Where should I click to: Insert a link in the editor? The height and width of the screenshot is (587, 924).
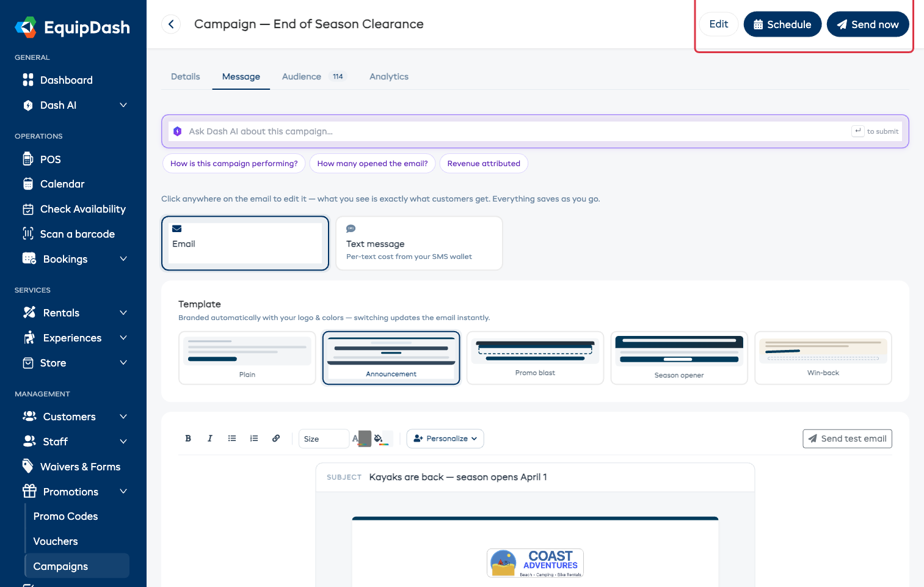click(x=276, y=439)
